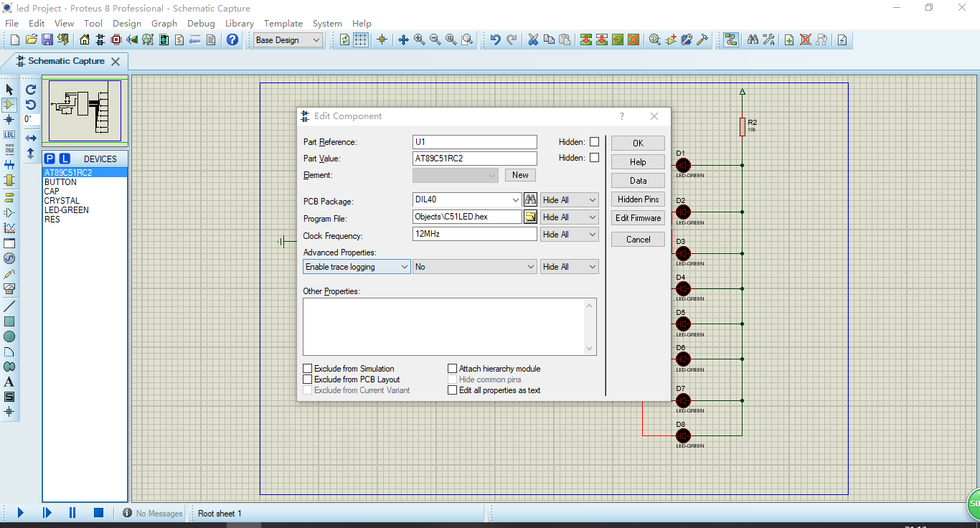980x528 pixels.
Task: Open the File menu
Action: [12, 24]
